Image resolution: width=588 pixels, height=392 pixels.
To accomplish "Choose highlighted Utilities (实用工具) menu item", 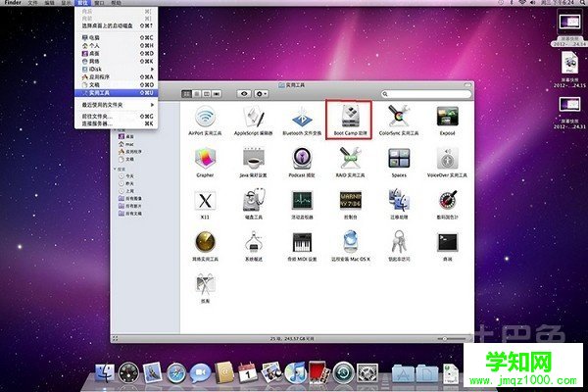I will (117, 93).
